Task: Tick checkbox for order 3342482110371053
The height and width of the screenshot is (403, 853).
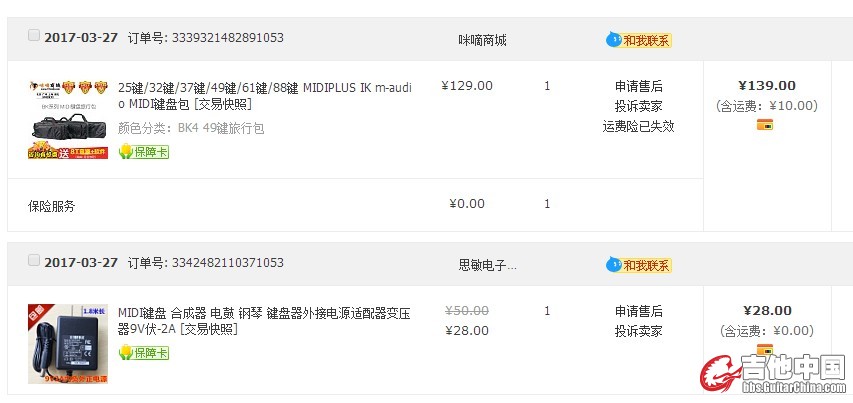Action: (x=34, y=260)
